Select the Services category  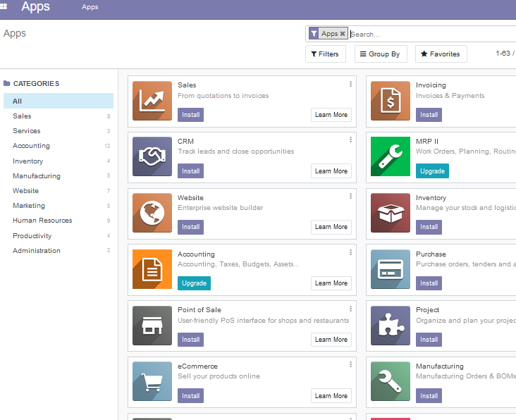click(59, 131)
